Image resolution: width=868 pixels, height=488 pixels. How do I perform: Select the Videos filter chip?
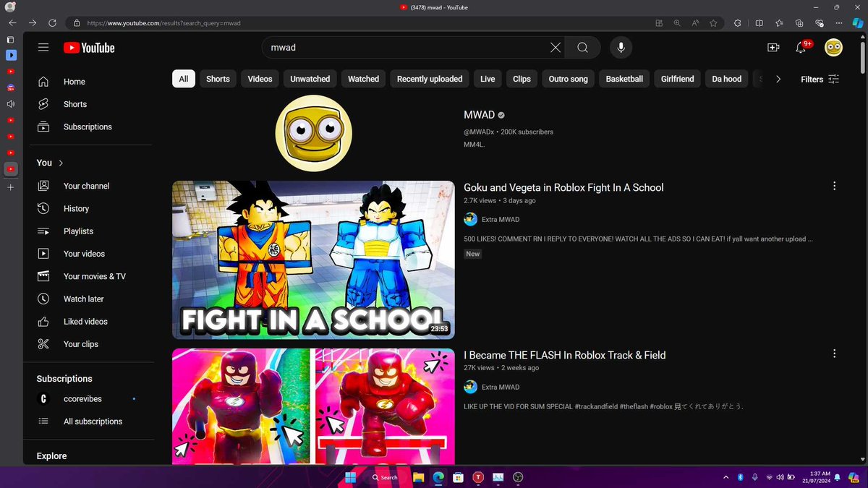(x=260, y=79)
